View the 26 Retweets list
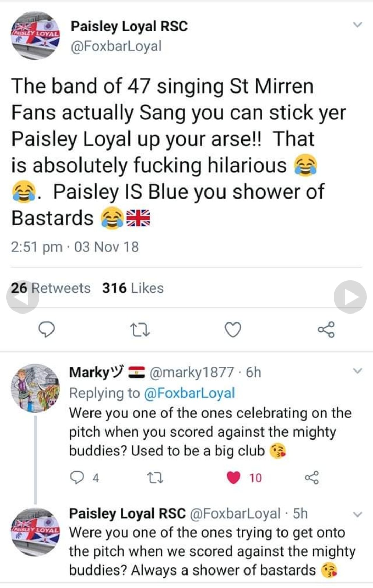373x588 pixels. 51,288
